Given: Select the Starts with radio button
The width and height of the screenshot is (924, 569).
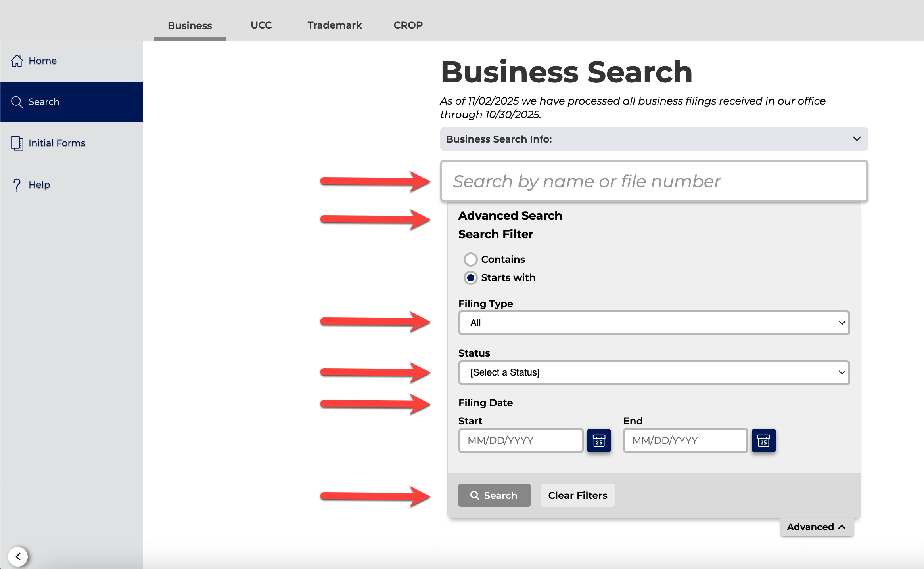Looking at the screenshot, I should (470, 278).
